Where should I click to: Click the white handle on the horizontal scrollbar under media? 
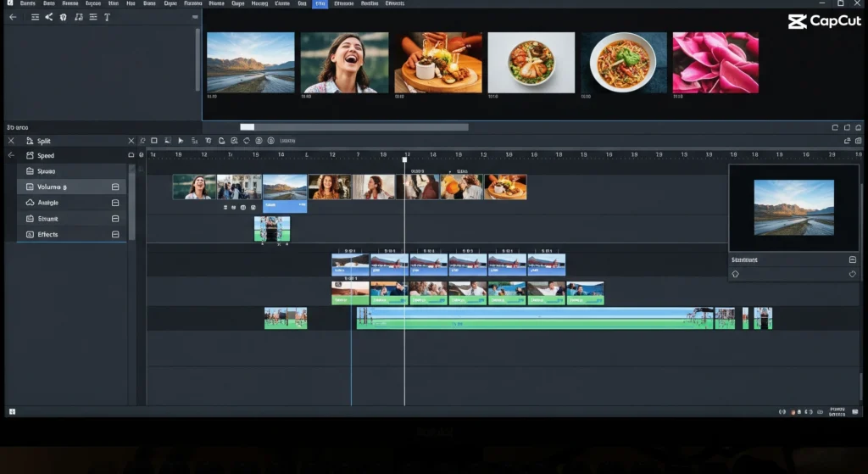247,127
